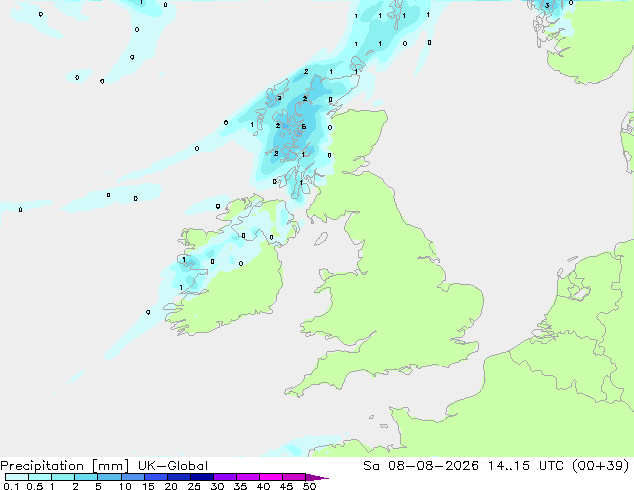
Task: Click the '30' legend scale value
Action: tap(217, 486)
